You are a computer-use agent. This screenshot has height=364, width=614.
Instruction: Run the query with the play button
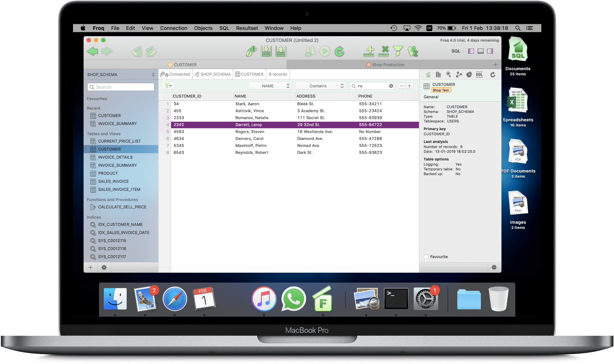click(x=325, y=51)
